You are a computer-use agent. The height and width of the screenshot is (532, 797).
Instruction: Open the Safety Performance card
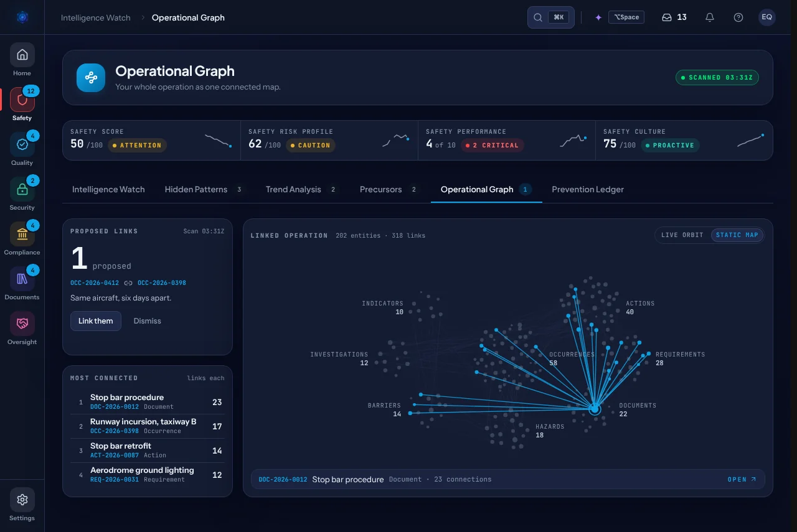(507, 141)
